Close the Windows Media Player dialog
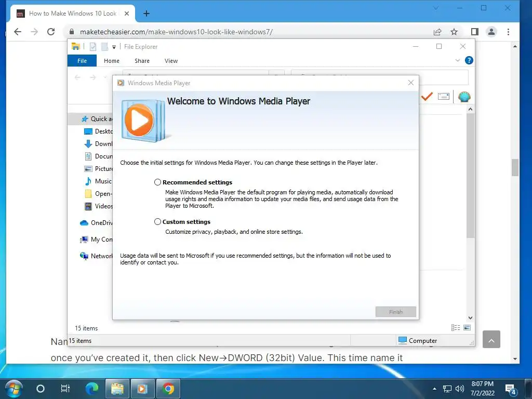 coord(411,83)
